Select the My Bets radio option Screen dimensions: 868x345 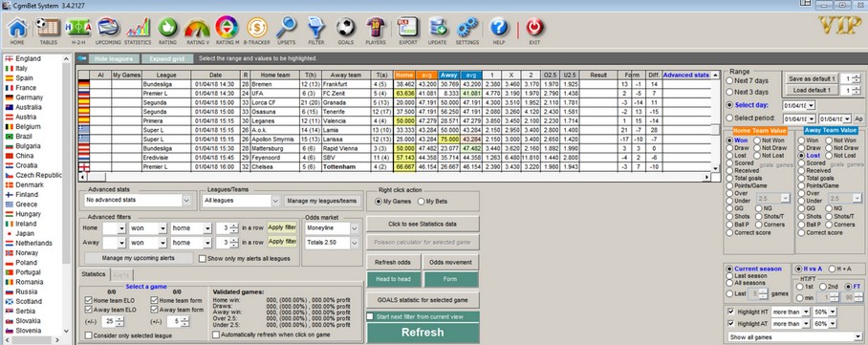(422, 202)
